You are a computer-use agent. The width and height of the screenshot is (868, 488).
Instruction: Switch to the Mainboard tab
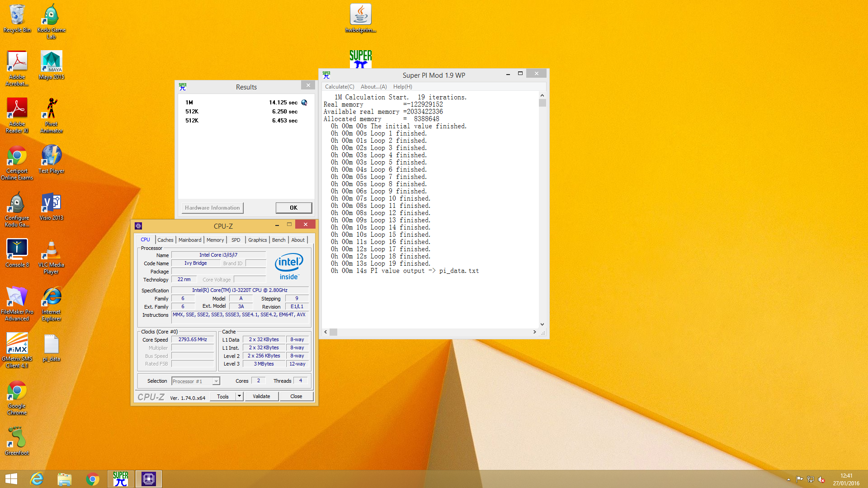point(190,240)
